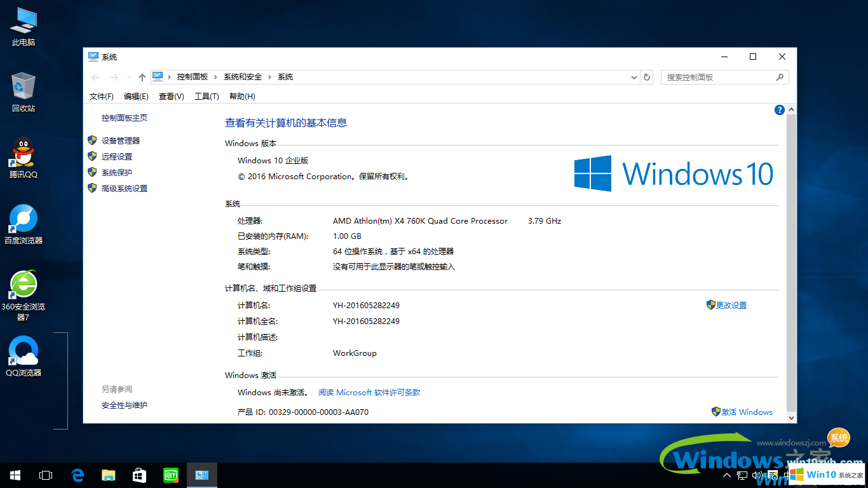This screenshot has width=868, height=488.
Task: Click the help question mark icon
Action: tap(780, 110)
